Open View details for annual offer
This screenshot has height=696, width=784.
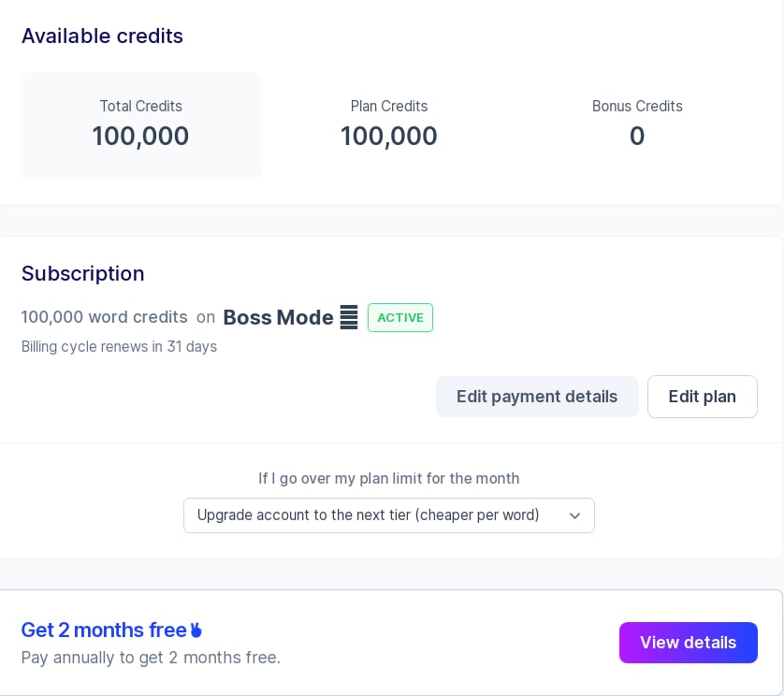[688, 643]
